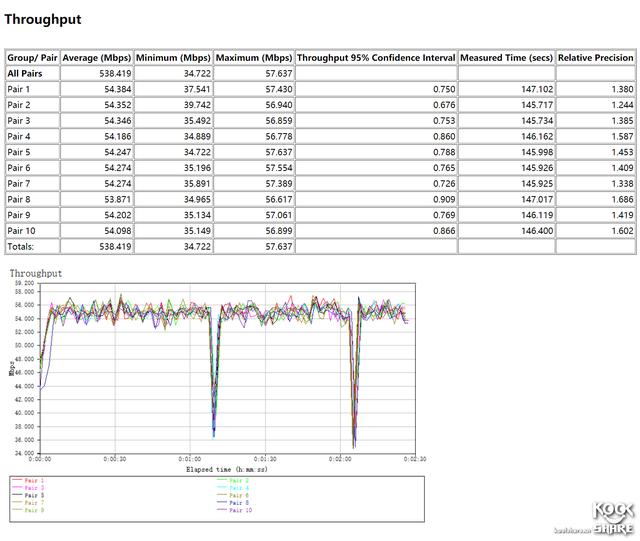Click Pair 9 minimum value 35.134
Screen dimensions: 640x541
coord(197,215)
